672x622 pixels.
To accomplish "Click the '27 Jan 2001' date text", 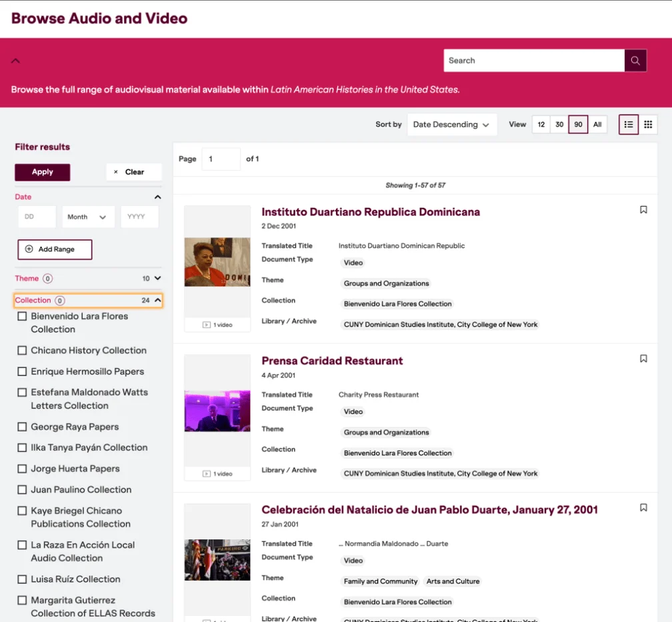I will (280, 524).
